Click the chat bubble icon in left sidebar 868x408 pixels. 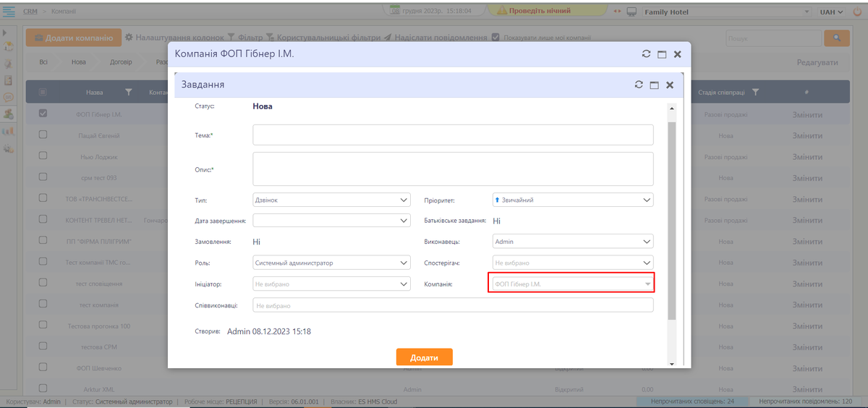[x=9, y=97]
